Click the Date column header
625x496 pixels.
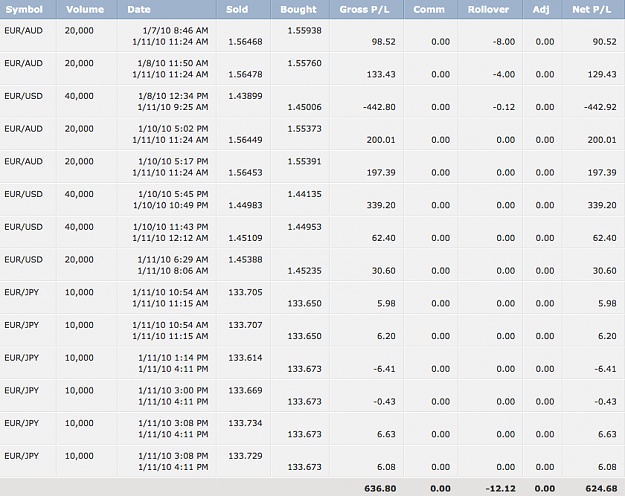pos(139,9)
